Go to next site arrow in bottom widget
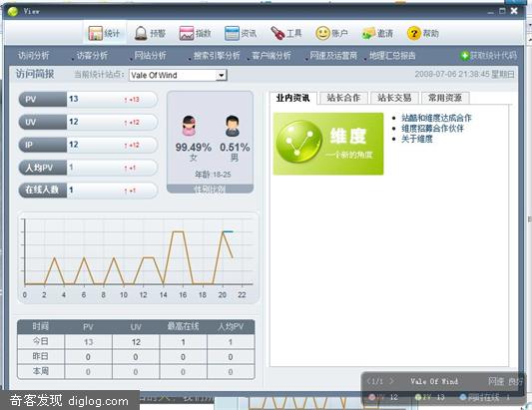This screenshot has height=410, width=532. [x=392, y=381]
